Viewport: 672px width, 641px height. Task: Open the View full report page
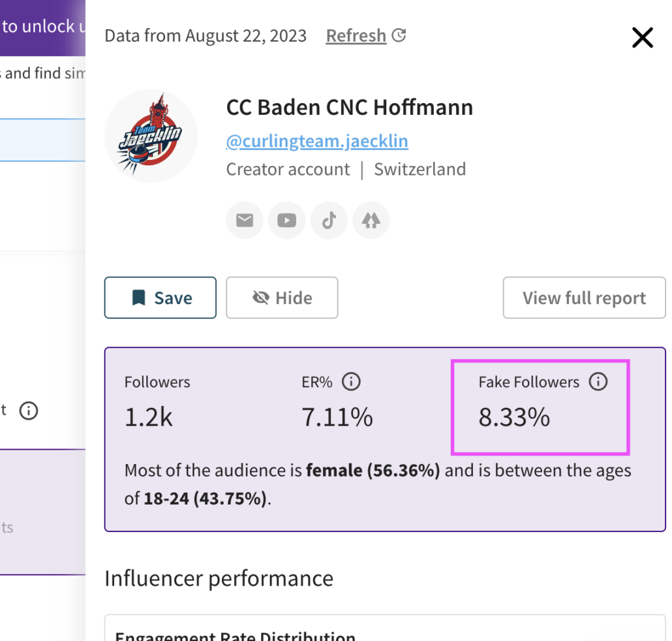[583, 297]
